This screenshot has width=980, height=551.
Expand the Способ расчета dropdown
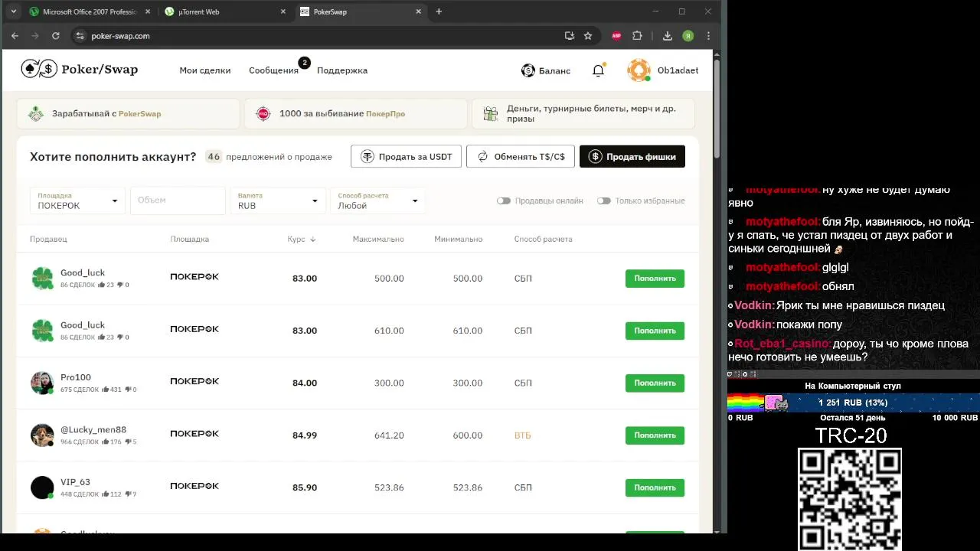378,201
